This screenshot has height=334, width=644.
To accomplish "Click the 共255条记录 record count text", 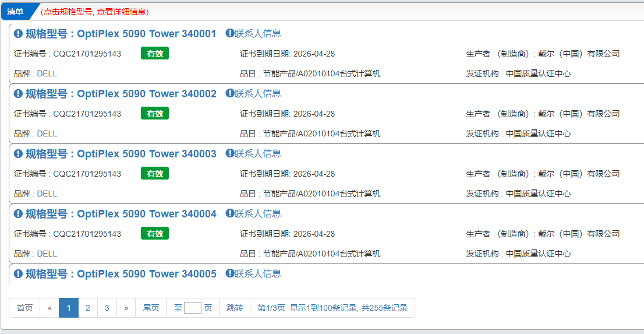I will click(x=384, y=308).
